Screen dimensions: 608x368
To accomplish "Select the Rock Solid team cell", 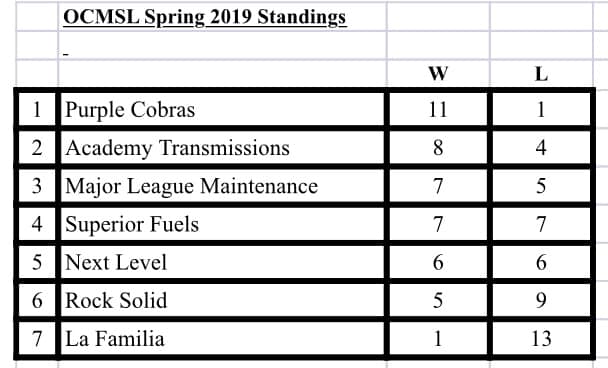I will 222,301.
